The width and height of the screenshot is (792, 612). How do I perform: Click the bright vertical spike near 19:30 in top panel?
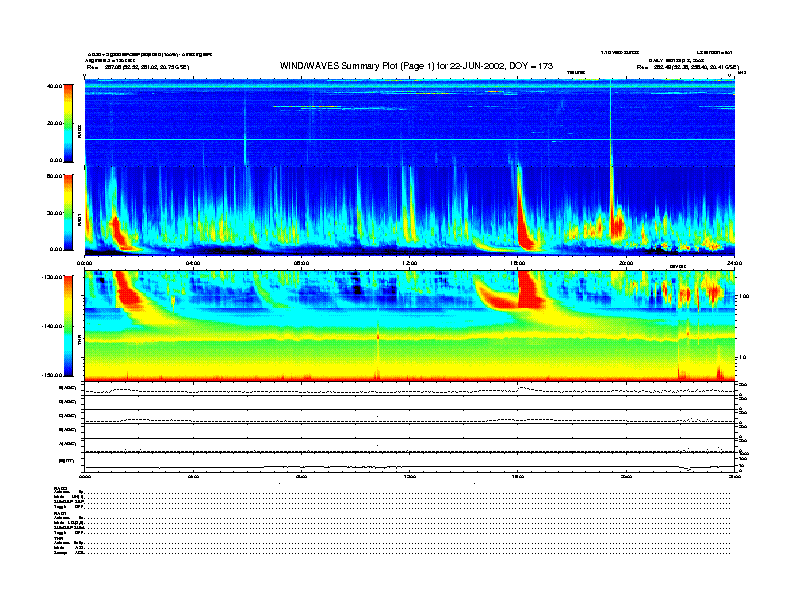click(x=611, y=123)
